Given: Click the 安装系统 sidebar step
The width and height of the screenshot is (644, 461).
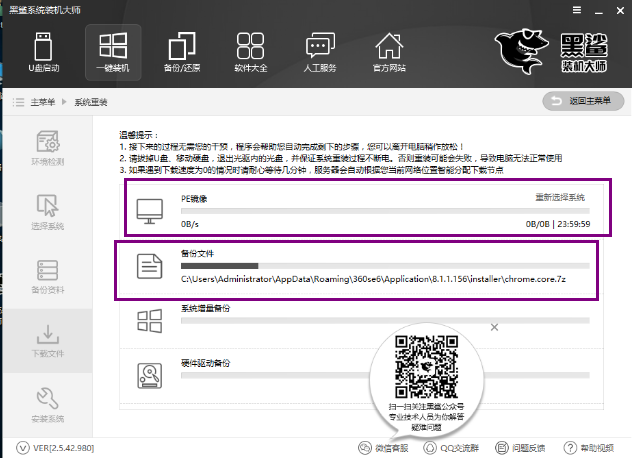Looking at the screenshot, I should coord(47,405).
